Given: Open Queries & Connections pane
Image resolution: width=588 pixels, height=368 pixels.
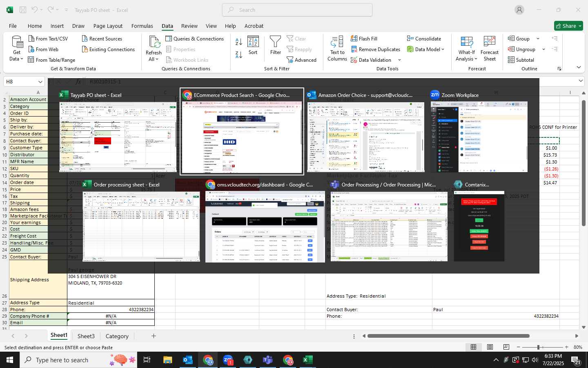Looking at the screenshot, I should (x=194, y=38).
